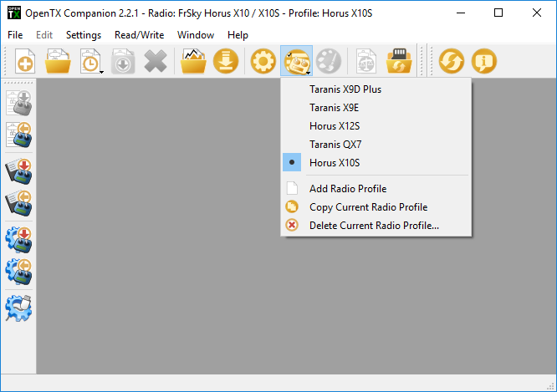
Task: Click the greyed-out top icon in left sidebar
Action: click(x=19, y=103)
